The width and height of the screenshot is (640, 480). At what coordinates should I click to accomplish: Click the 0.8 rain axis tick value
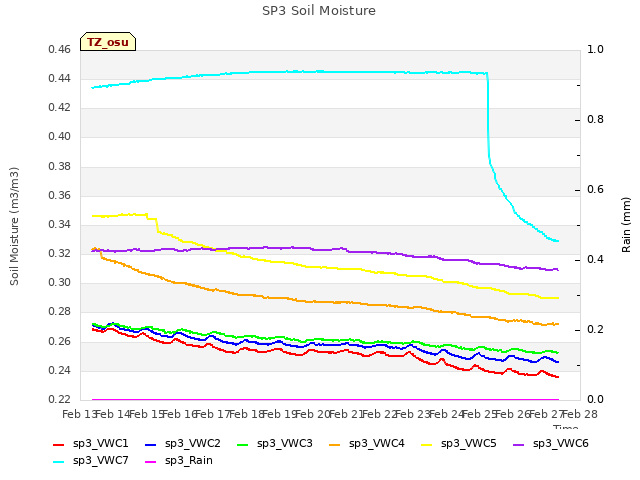[x=596, y=120]
